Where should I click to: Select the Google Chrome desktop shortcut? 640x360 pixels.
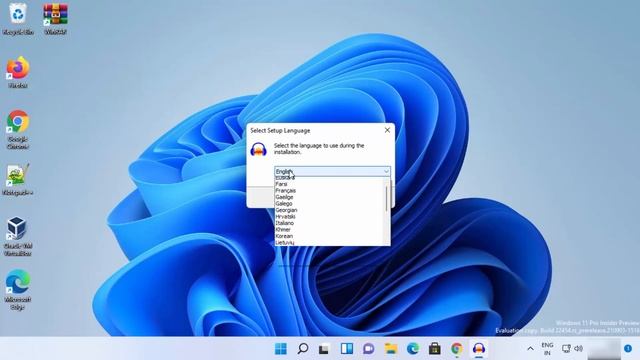click(18, 129)
